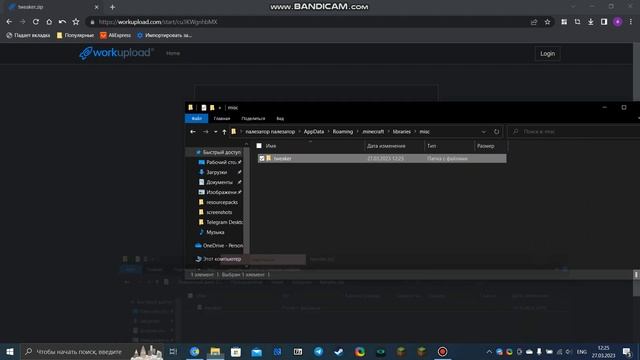640x360 pixels.
Task: Open the browser extensions panel icon
Action: coord(564,22)
